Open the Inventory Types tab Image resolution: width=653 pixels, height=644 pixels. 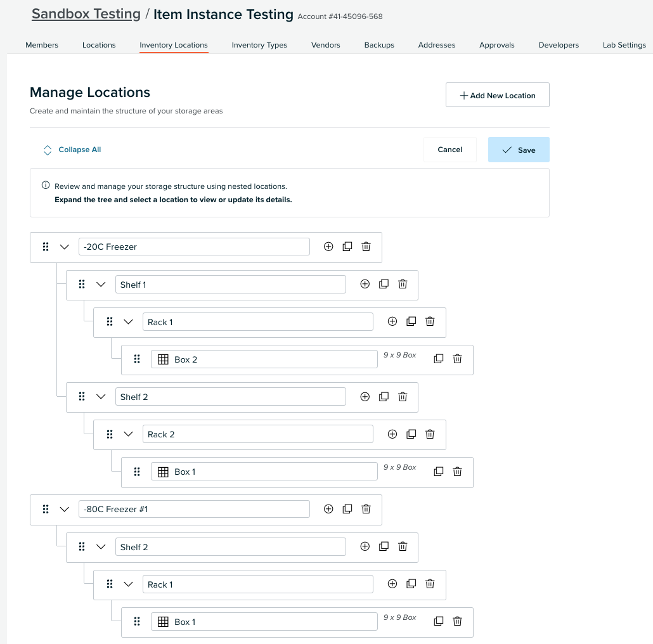point(259,45)
